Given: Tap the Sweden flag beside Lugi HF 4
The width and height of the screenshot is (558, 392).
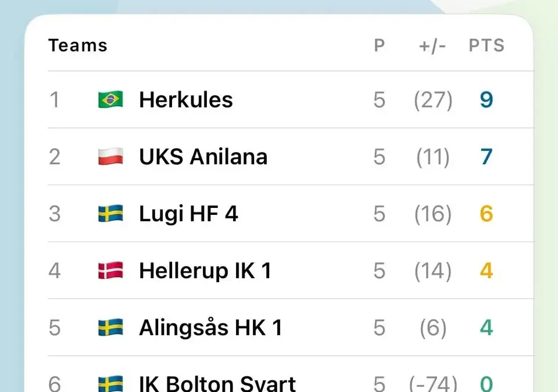Looking at the screenshot, I should click(x=110, y=214).
